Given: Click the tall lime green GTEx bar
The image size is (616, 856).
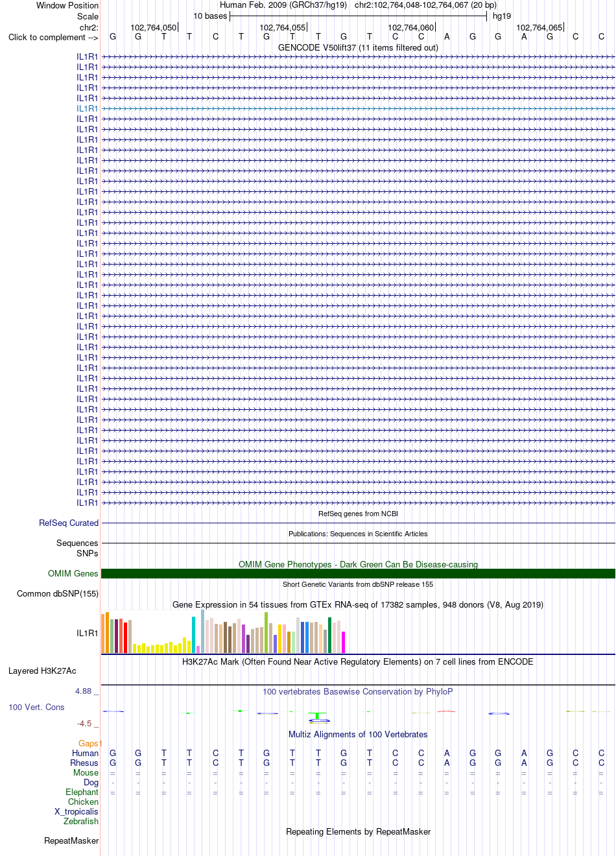Looking at the screenshot, I should point(266,632).
